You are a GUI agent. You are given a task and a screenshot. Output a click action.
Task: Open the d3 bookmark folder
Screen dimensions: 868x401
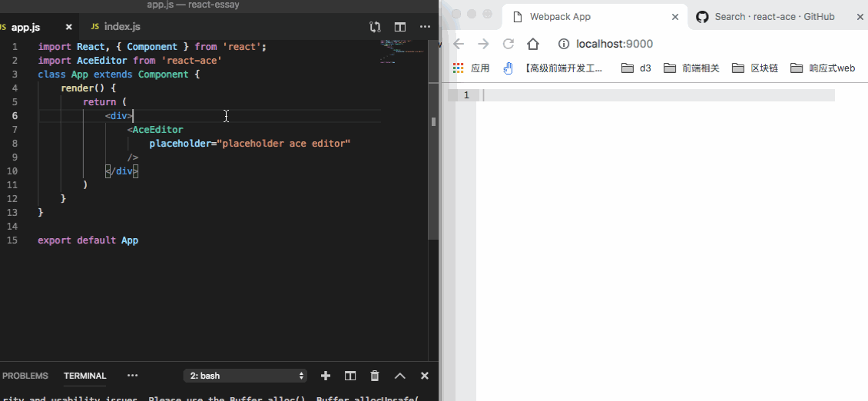pyautogui.click(x=636, y=68)
